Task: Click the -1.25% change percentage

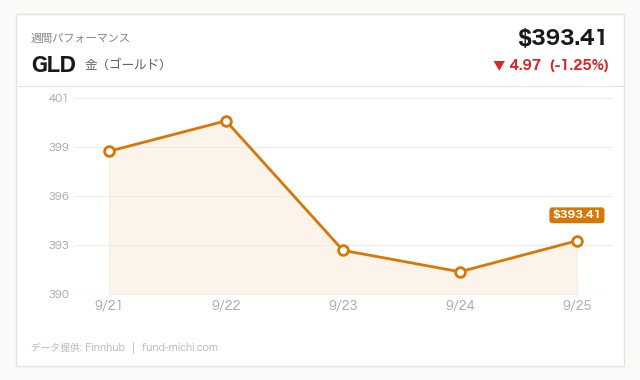Action: (x=579, y=65)
